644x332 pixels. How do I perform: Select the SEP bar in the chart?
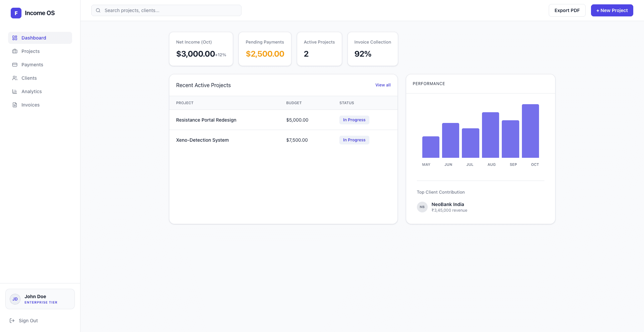coord(511,139)
